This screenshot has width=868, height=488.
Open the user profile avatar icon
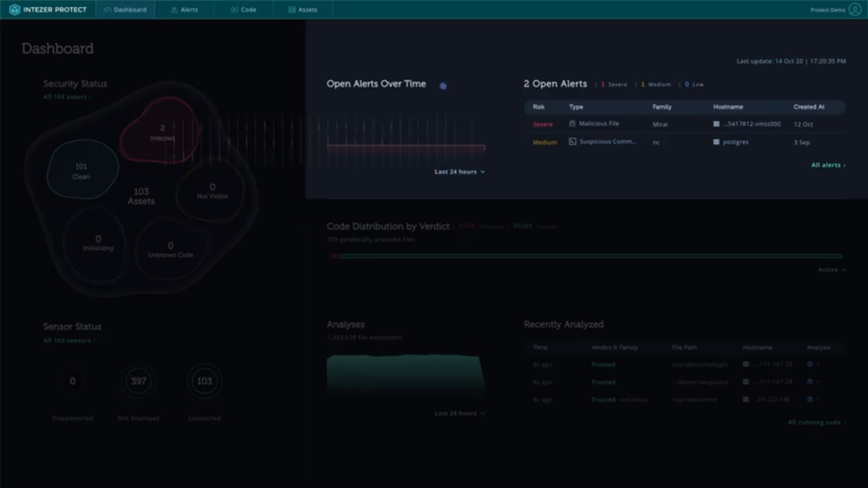854,9
